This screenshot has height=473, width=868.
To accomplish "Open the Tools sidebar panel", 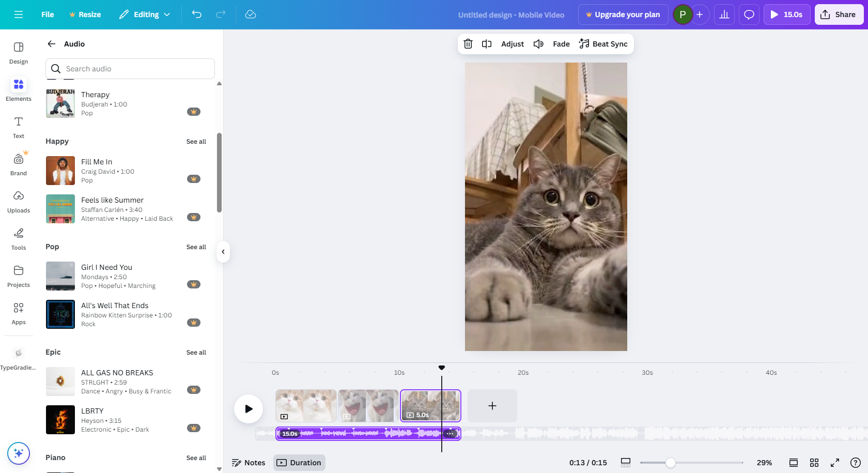I will (x=19, y=239).
